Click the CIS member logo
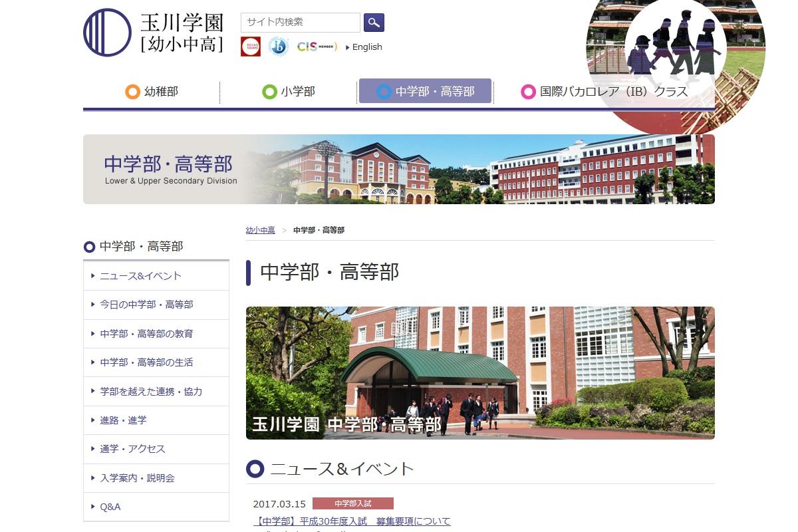The height and width of the screenshot is (532, 798). [x=317, y=47]
